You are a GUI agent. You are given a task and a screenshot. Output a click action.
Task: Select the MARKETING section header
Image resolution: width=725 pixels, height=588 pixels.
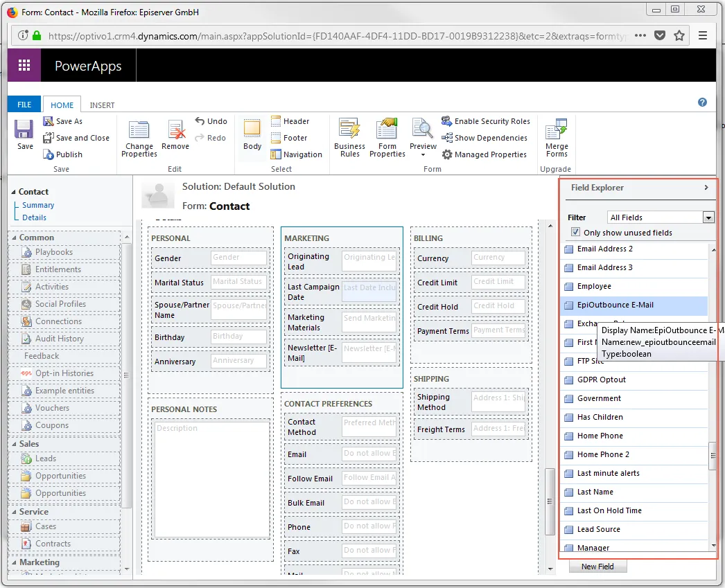[306, 238]
